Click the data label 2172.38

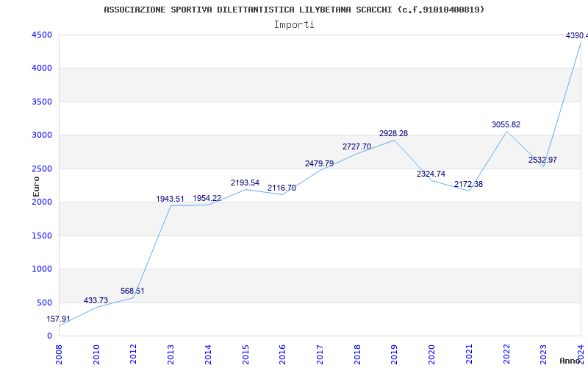click(468, 185)
